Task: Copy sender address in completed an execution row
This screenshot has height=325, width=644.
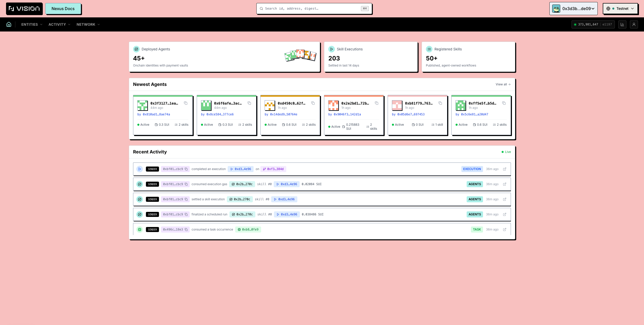Action: tap(186, 169)
